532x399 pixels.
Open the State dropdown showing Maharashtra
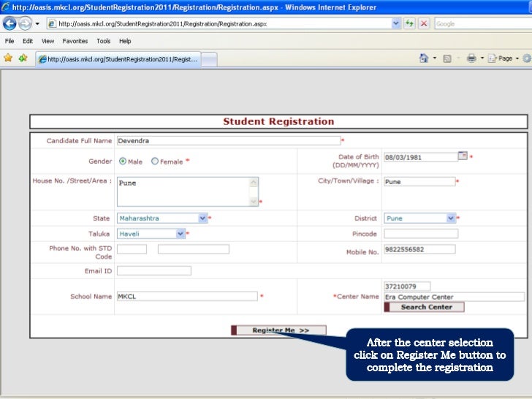(162, 218)
